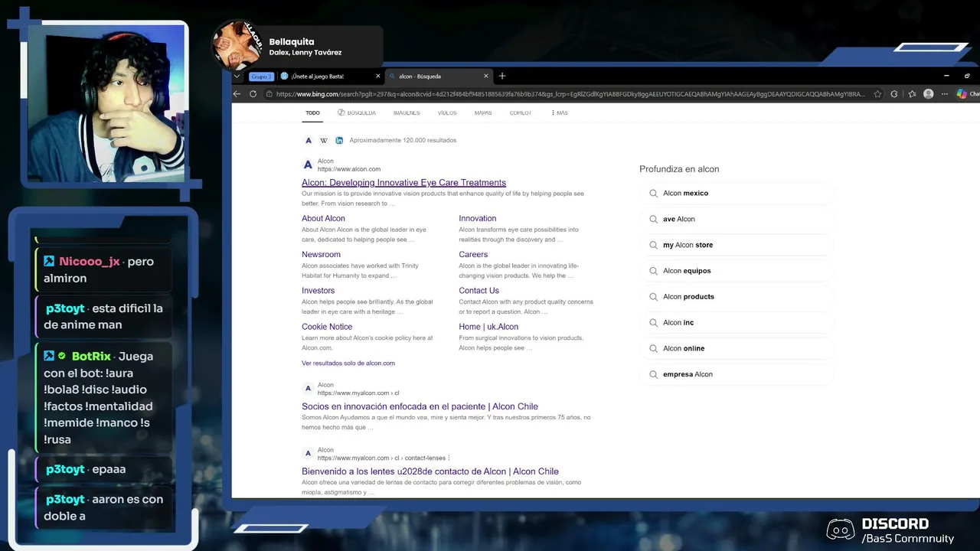The image size is (980, 551).
Task: Minimize the browser window
Action: pos(946,76)
